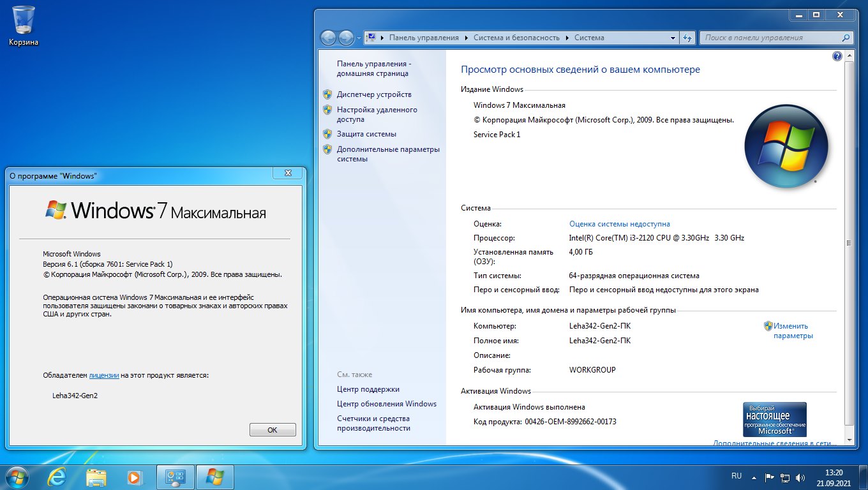Open recent pages dropdown next to forward arrow
Viewport: 868px width, 490px height.
(x=358, y=38)
